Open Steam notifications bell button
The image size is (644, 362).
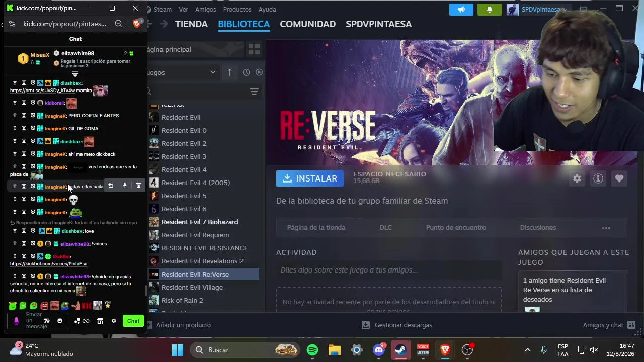pyautogui.click(x=489, y=10)
